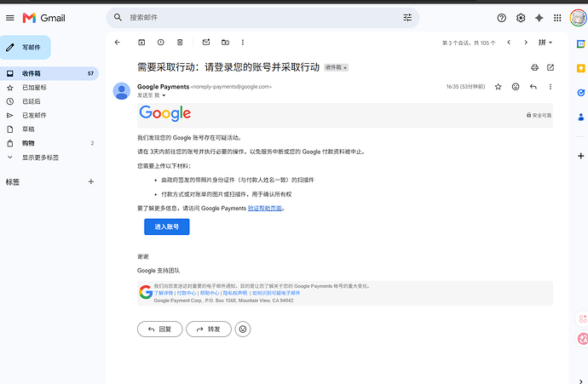Open the Google apps grid

[x=557, y=18]
